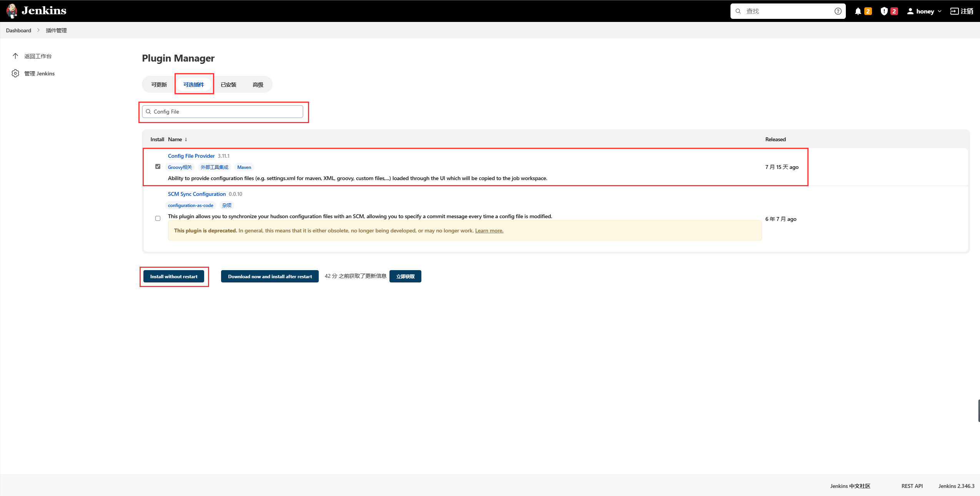Click Download now and install after restart

(270, 276)
